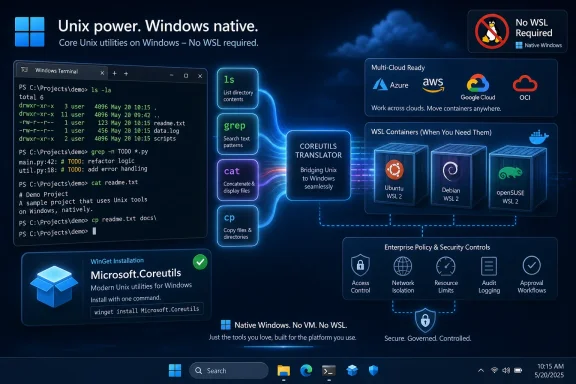576x384 pixels.
Task: Click the Docker whale icon
Action: pyautogui.click(x=538, y=138)
